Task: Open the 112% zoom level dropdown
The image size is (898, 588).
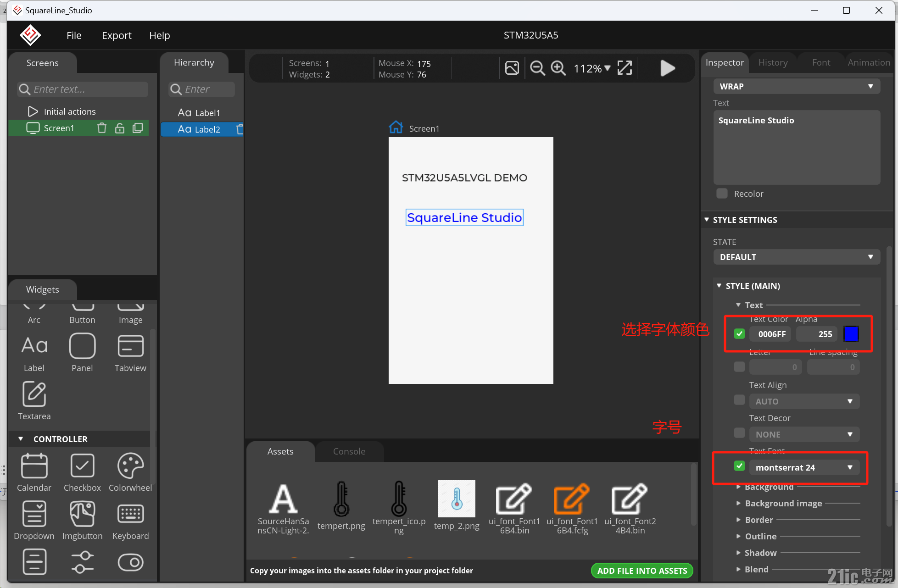Action: (592, 68)
